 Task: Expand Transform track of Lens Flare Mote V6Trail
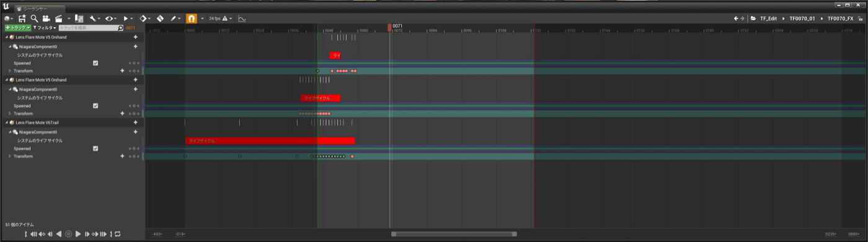pyautogui.click(x=10, y=156)
